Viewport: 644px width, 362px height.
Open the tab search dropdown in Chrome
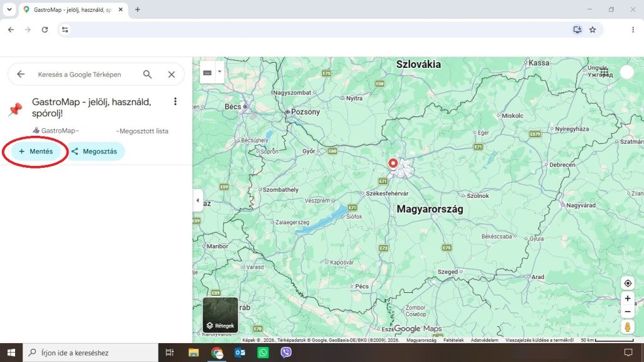[x=9, y=9]
